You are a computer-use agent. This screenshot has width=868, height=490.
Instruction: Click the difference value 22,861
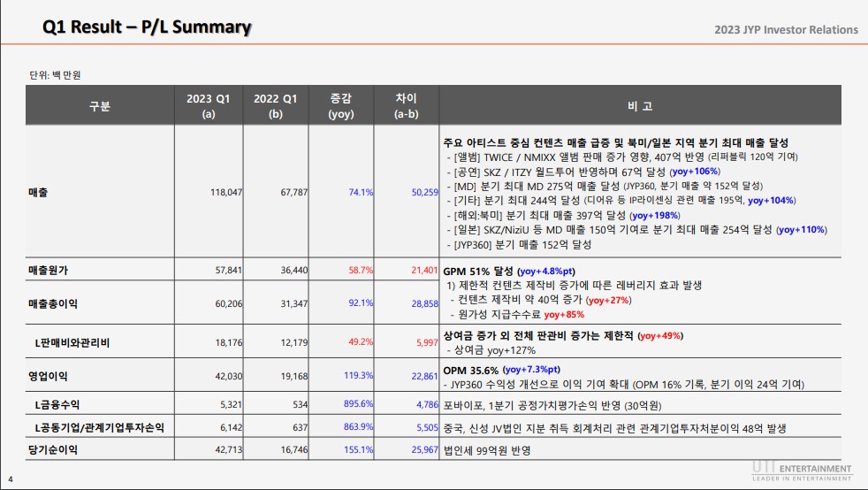point(424,376)
